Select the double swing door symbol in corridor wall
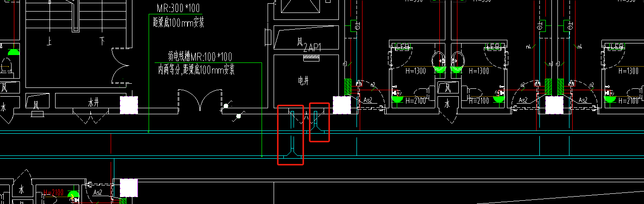 tap(199, 100)
